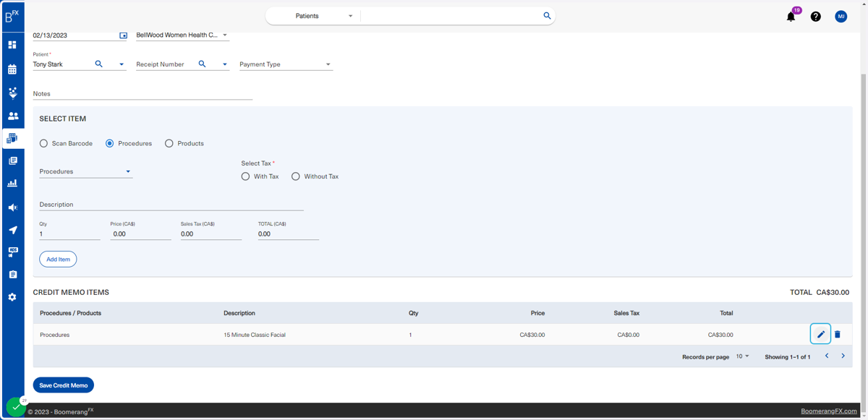This screenshot has width=868, height=420.
Task: Open the marketing megaphone sidebar icon
Action: click(x=12, y=207)
